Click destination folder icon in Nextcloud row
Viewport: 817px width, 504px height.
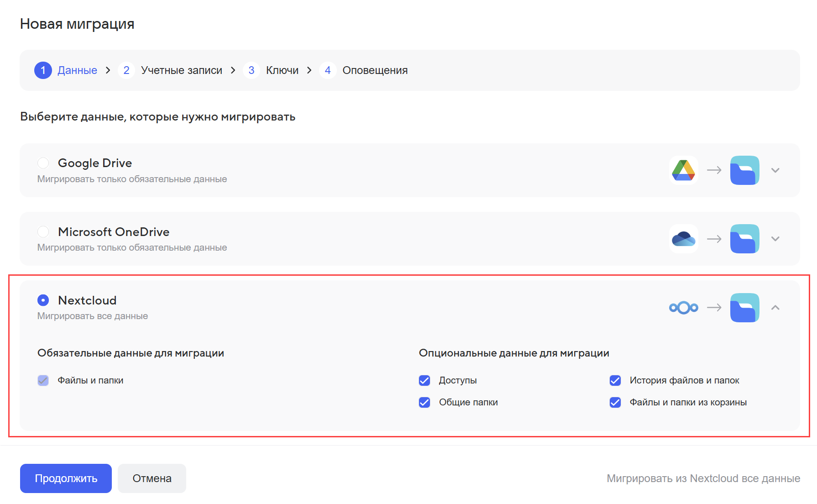pyautogui.click(x=744, y=308)
